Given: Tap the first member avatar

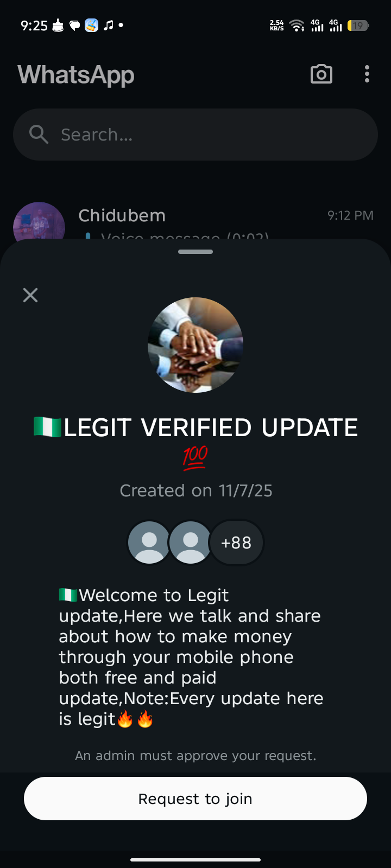Looking at the screenshot, I should 149,542.
